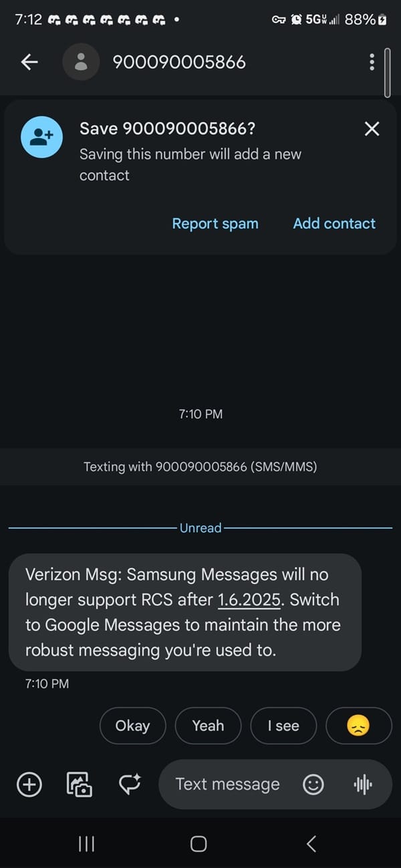Open the gallery and camera picker

click(x=80, y=785)
